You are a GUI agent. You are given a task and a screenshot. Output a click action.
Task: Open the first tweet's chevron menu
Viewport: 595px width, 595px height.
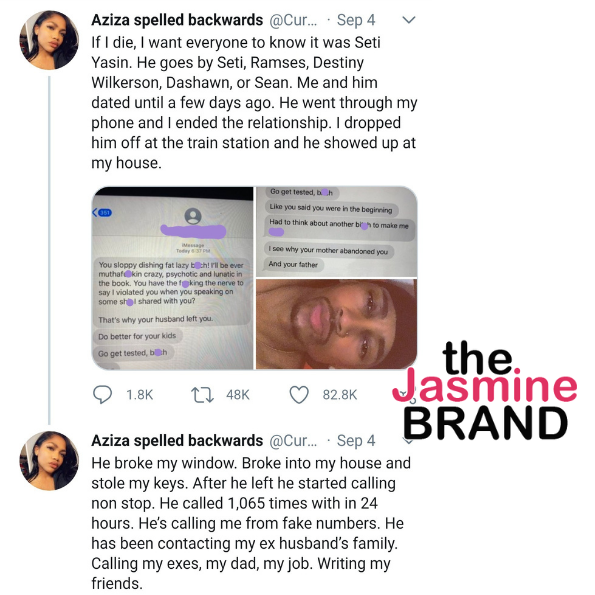[409, 20]
